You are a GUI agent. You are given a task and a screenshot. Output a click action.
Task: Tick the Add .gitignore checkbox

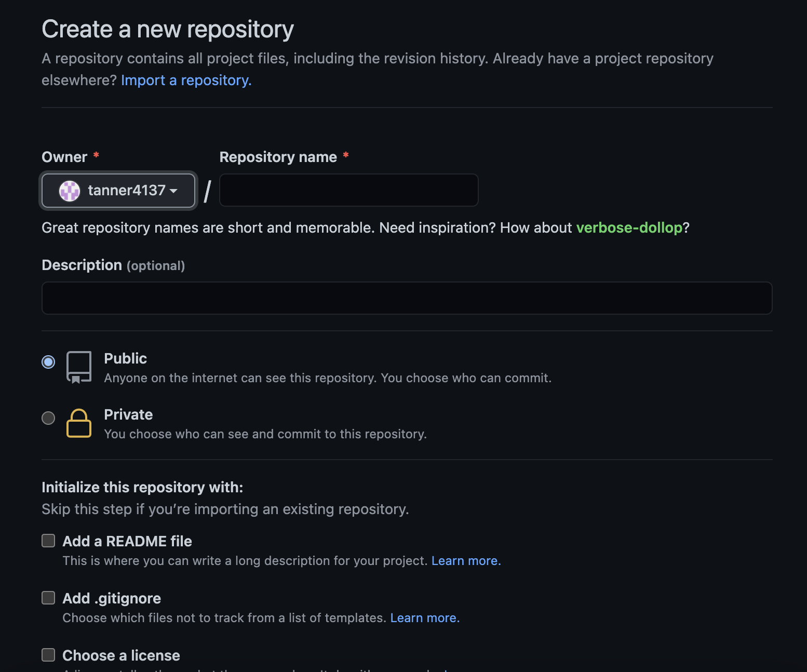click(48, 598)
